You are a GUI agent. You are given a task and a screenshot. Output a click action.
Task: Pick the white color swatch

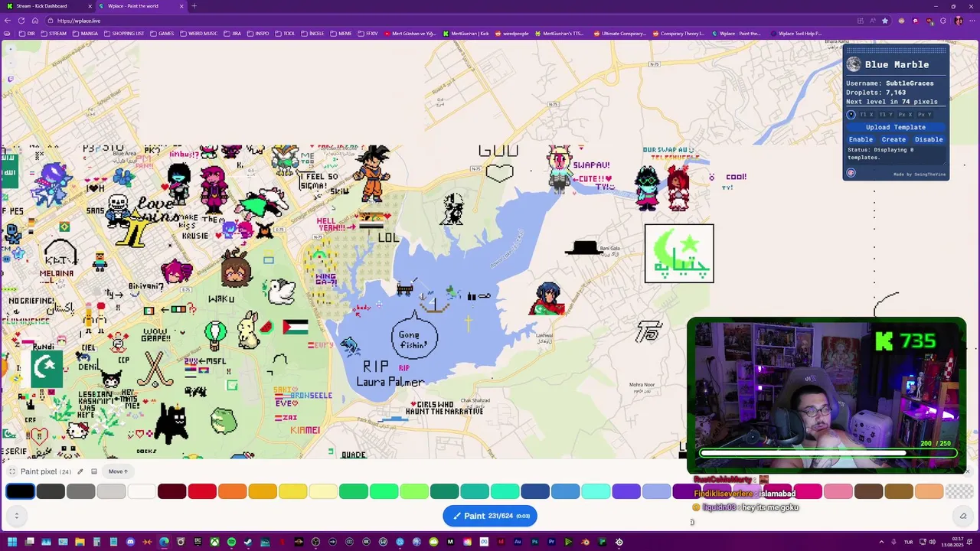click(x=142, y=491)
